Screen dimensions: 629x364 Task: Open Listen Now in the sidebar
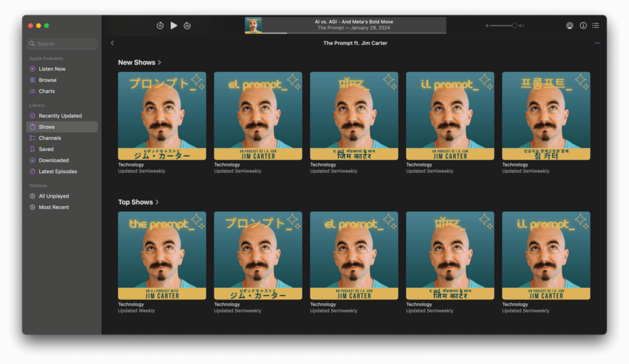(52, 69)
